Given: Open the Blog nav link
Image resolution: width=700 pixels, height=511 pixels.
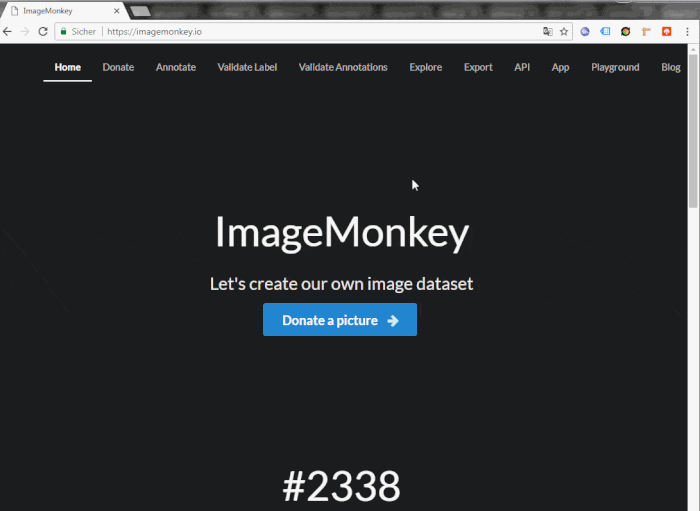Looking at the screenshot, I should click(671, 67).
